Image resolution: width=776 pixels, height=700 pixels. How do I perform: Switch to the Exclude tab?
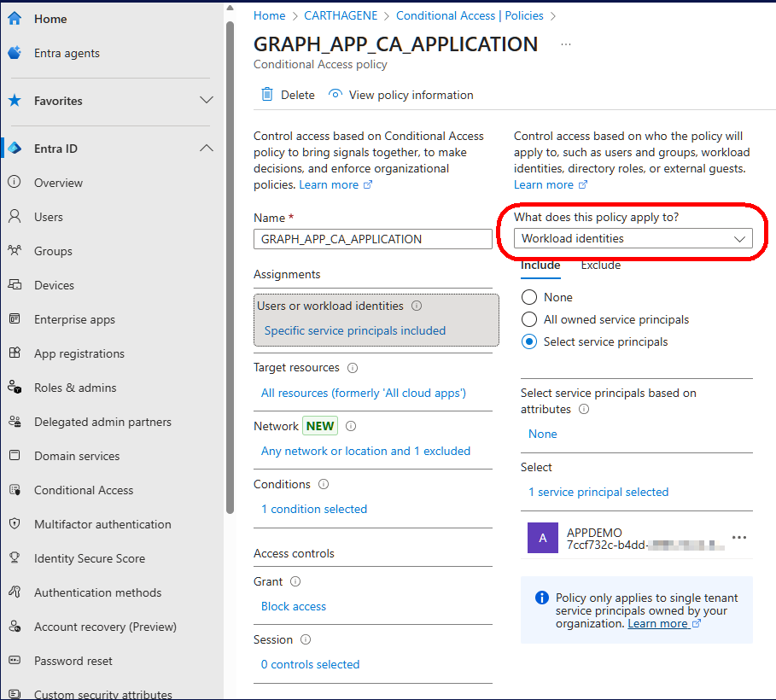pos(600,265)
